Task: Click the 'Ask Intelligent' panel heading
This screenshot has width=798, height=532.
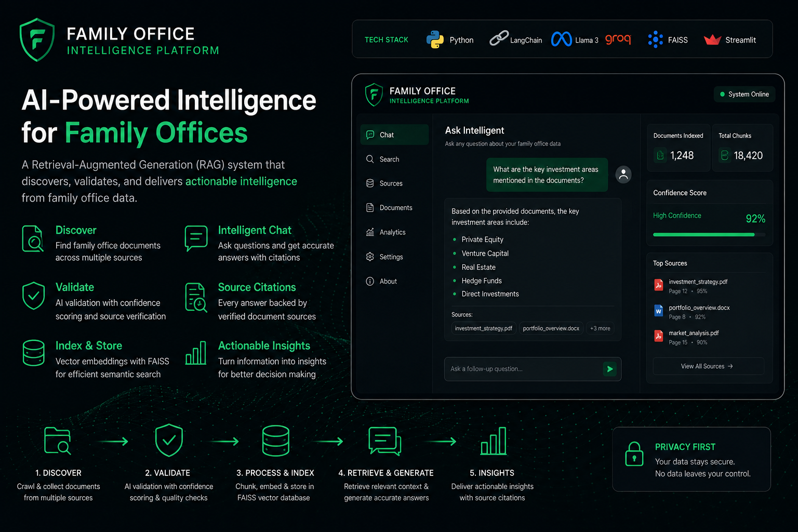Action: [474, 130]
